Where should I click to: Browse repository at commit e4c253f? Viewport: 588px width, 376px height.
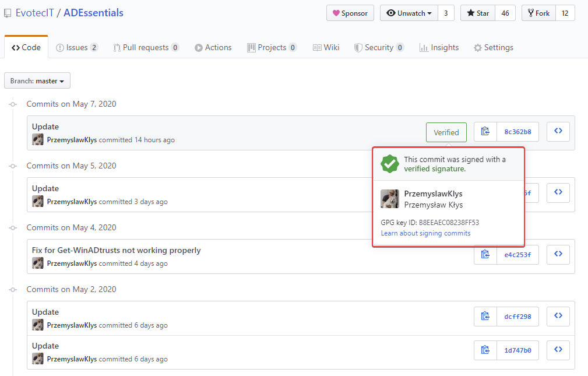pos(558,254)
